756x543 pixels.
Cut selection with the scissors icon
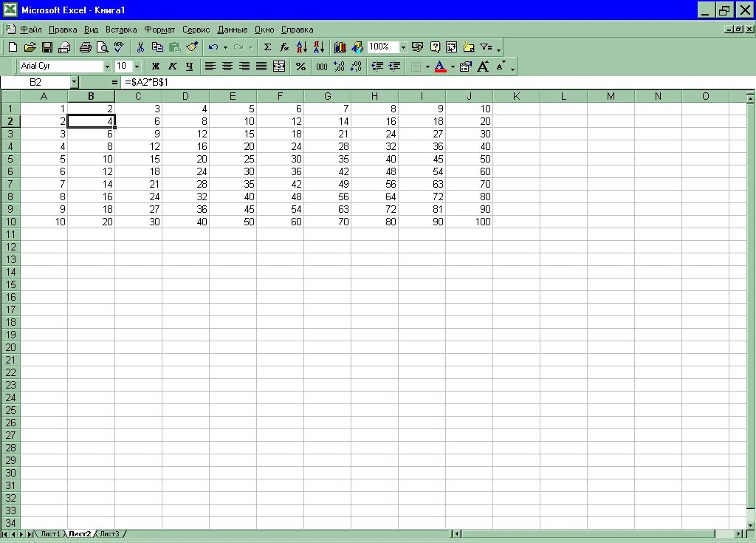pos(140,47)
